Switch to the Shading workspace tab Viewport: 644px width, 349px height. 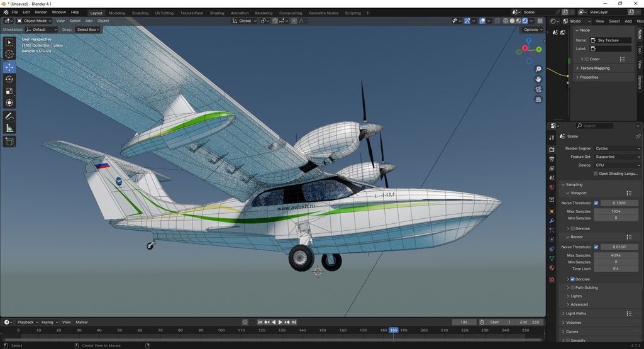click(x=217, y=13)
